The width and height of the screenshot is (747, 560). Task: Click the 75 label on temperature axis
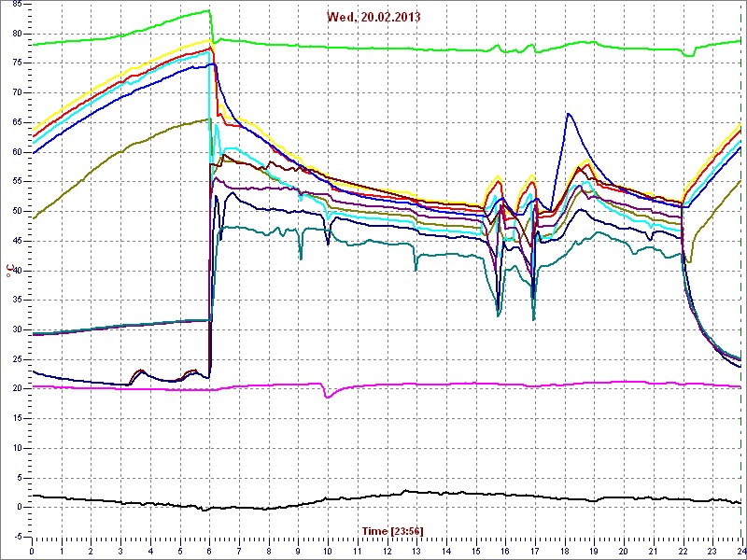[x=17, y=63]
